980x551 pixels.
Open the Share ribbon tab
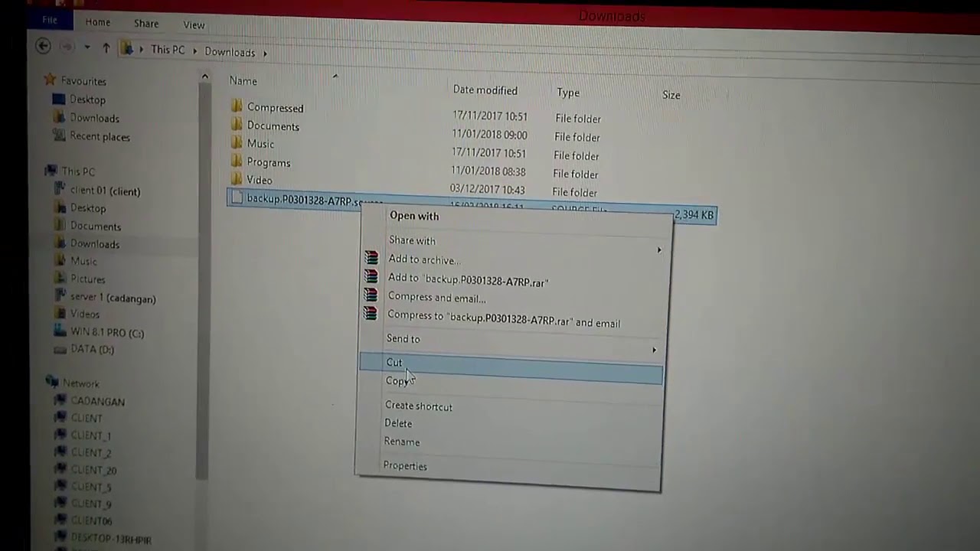point(146,24)
